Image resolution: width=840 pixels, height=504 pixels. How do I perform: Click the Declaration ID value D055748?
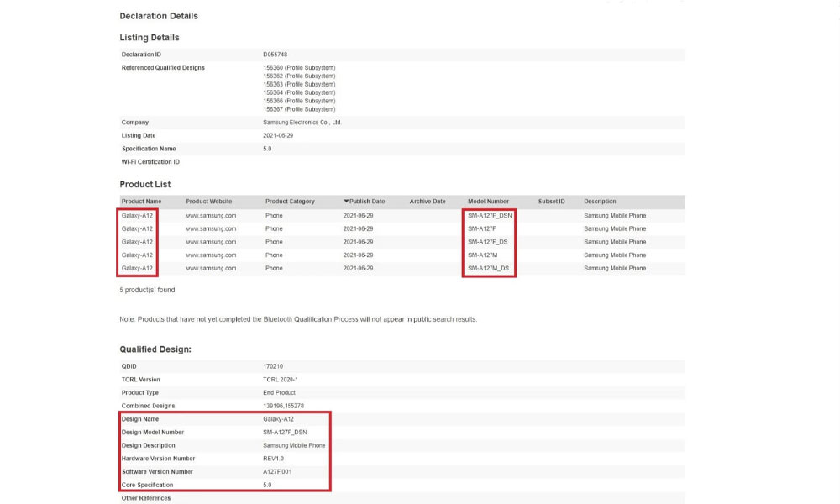[275, 55]
